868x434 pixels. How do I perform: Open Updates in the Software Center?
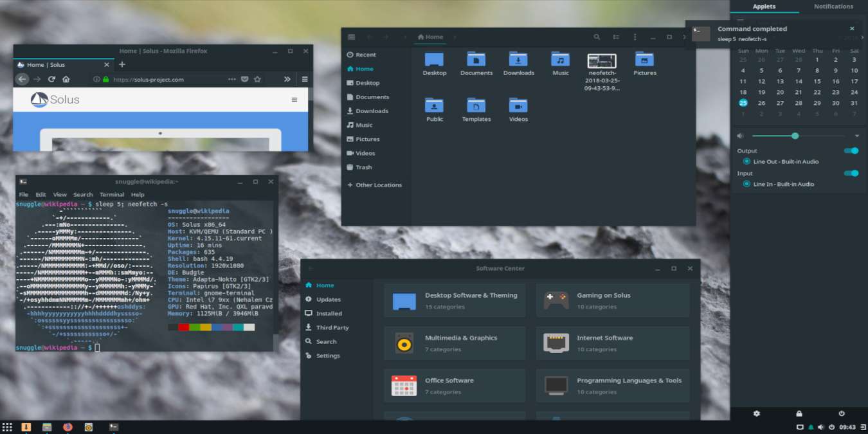330,299
